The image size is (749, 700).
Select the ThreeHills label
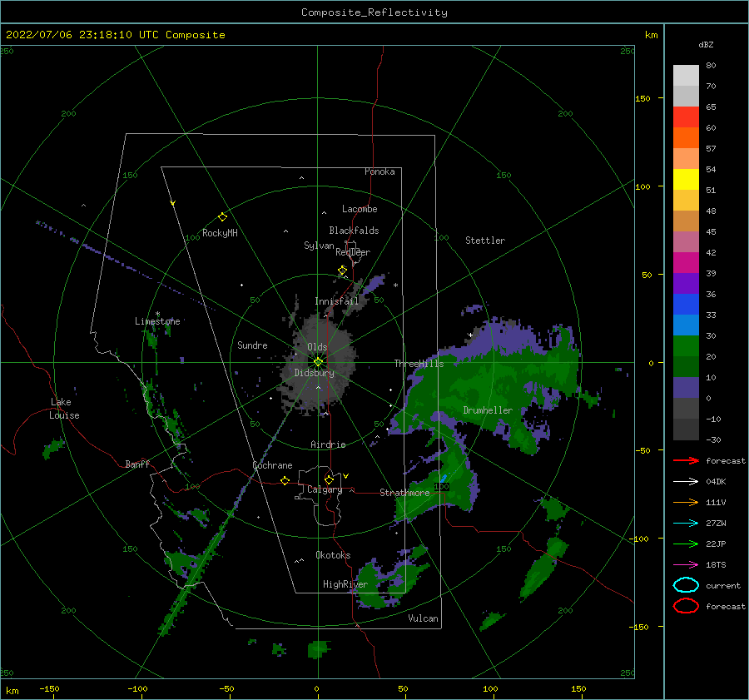point(419,364)
